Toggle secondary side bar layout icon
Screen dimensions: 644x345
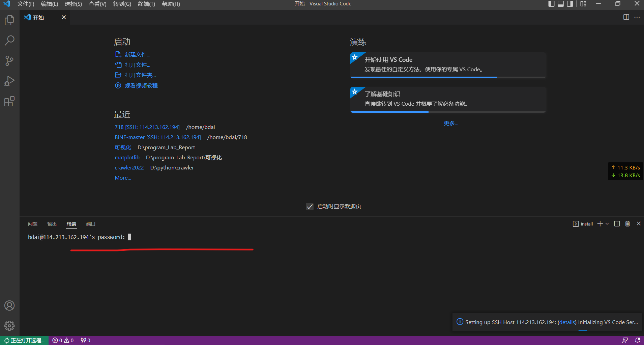click(x=570, y=4)
